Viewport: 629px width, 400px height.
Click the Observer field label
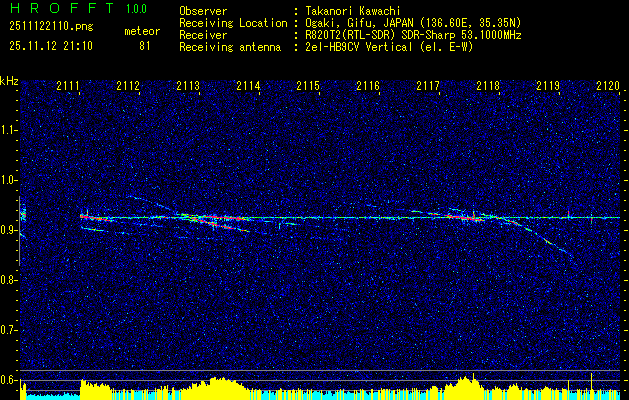(203, 11)
